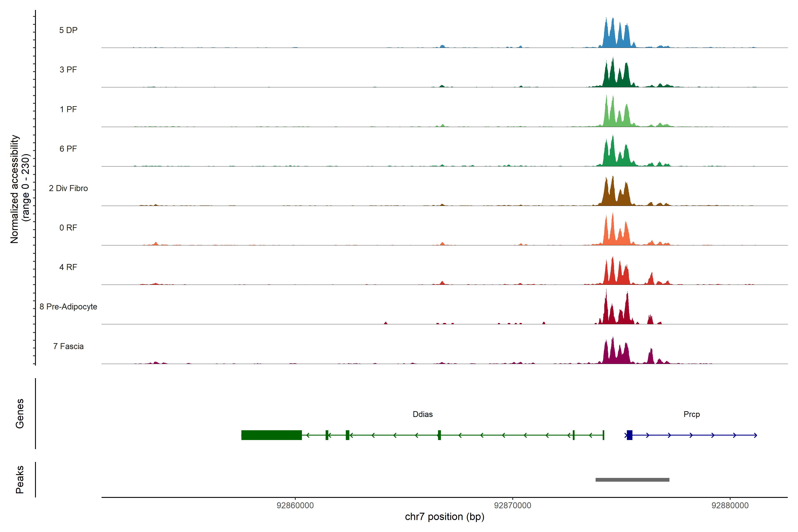
Task: Click the 7 Fascia track label
Action: click(68, 346)
